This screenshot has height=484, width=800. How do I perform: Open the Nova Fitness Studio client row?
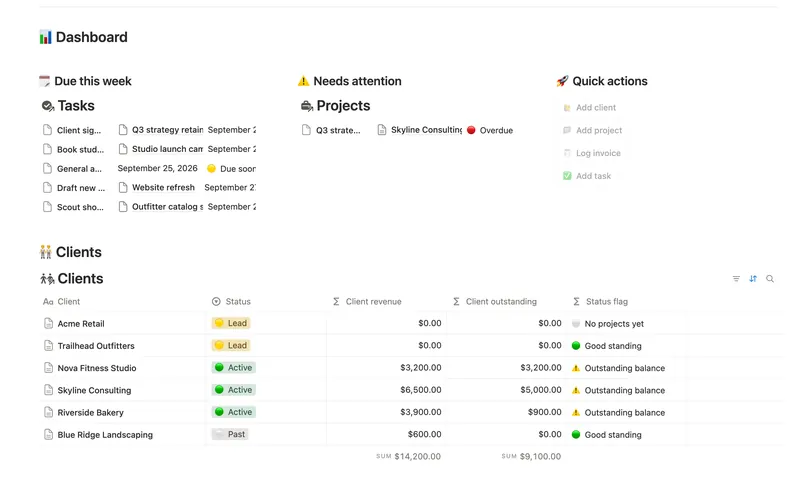pyautogui.click(x=97, y=368)
